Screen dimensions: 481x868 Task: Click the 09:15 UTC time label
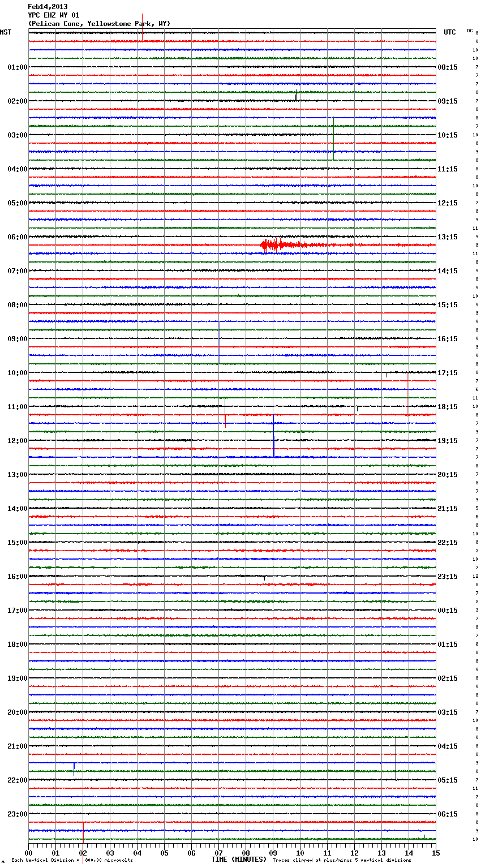pos(448,101)
